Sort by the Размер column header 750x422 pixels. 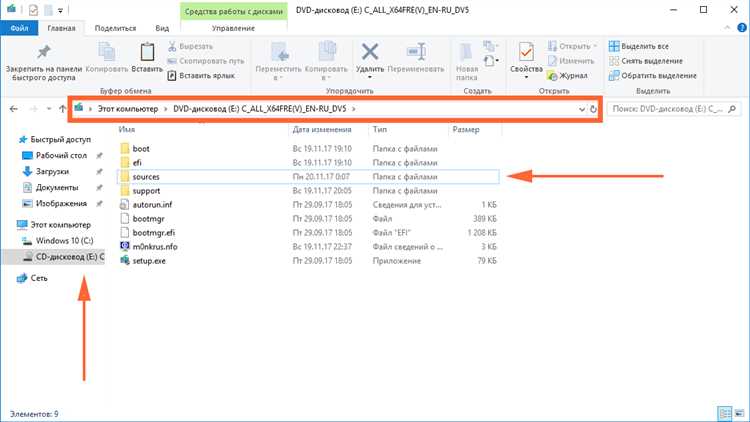466,129
